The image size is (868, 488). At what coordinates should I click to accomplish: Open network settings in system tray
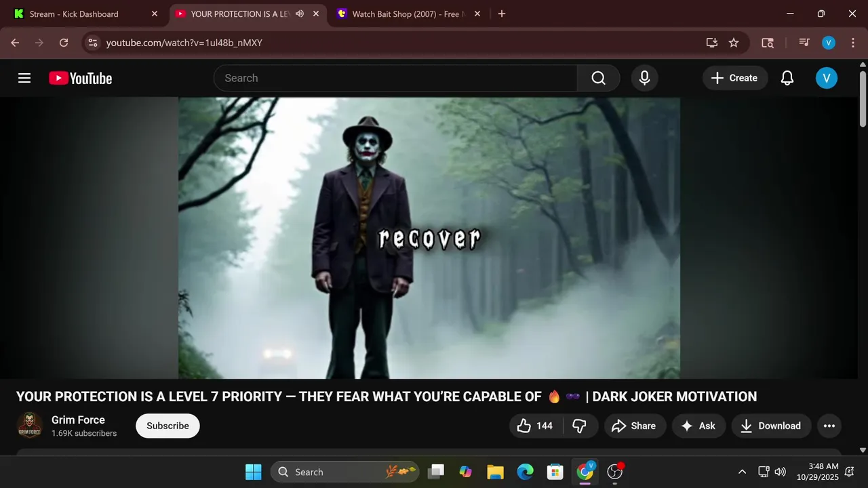coord(764,472)
